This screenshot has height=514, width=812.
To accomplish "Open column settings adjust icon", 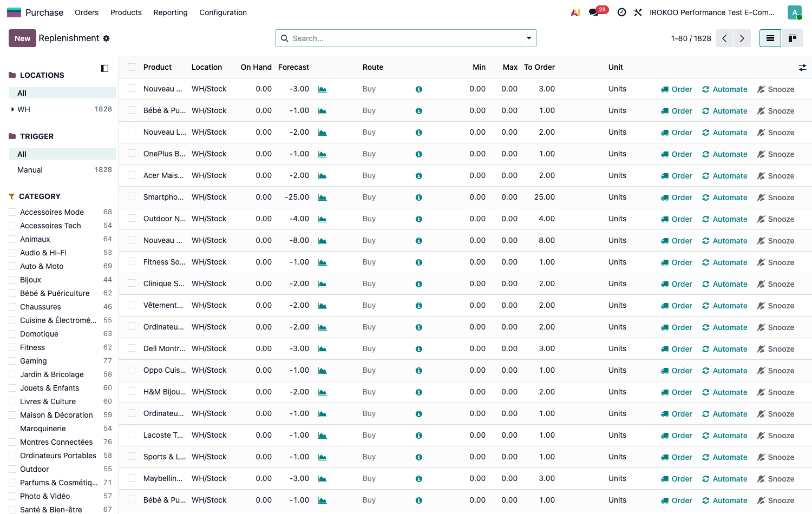I will point(802,68).
